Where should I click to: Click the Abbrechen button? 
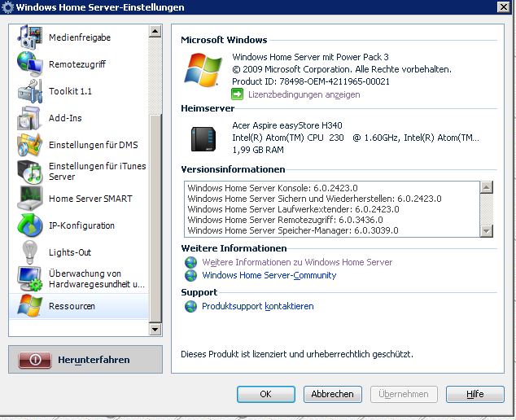(x=333, y=394)
